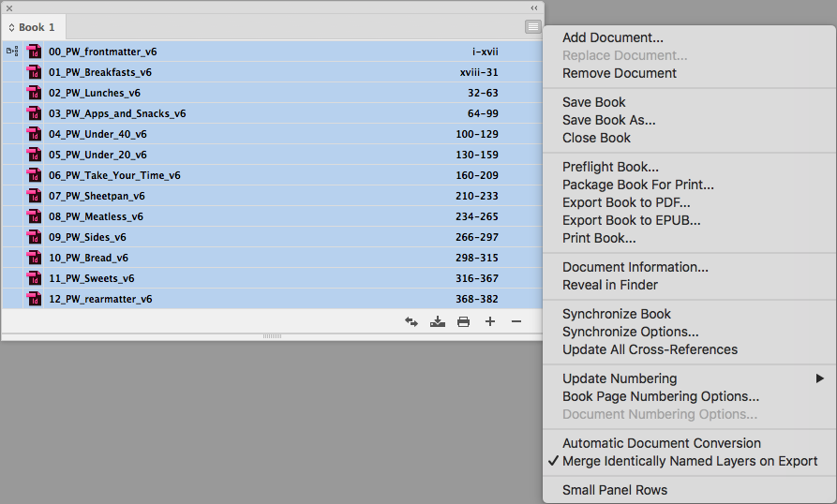The width and height of the screenshot is (837, 504).
Task: Select the 09_PW_Sides_v6 document name
Action: [87, 237]
